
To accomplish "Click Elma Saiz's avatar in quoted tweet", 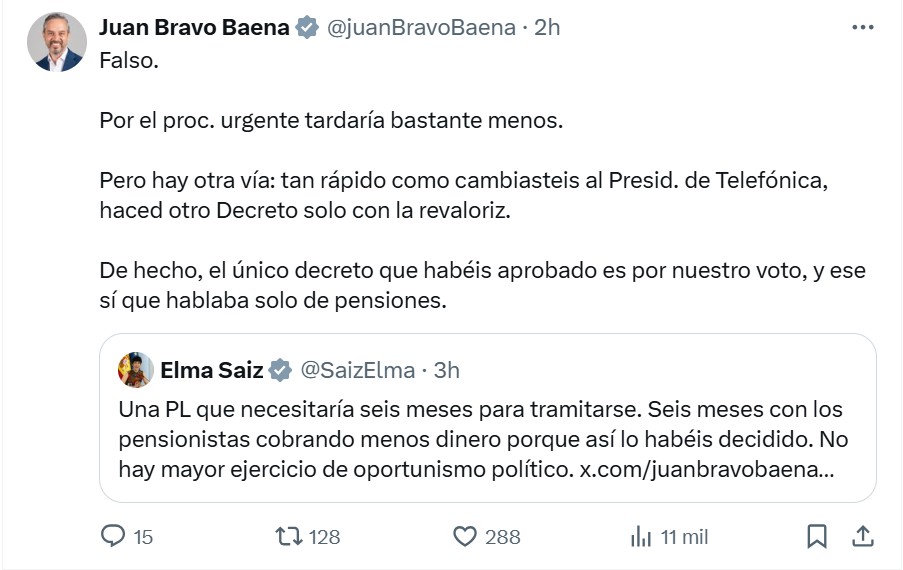I will pyautogui.click(x=136, y=370).
